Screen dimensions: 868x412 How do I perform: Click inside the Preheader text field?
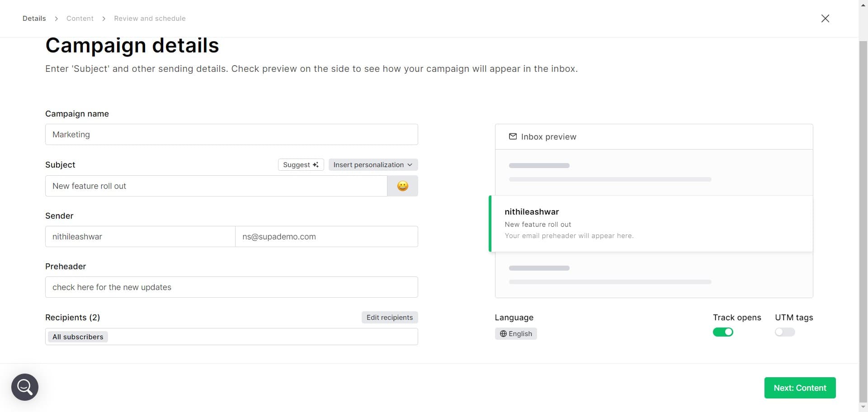(231, 287)
